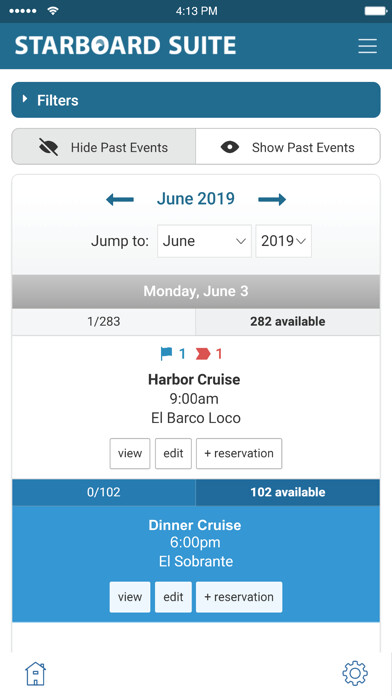
Task: Expand the Filters panel
Action: coord(196,100)
